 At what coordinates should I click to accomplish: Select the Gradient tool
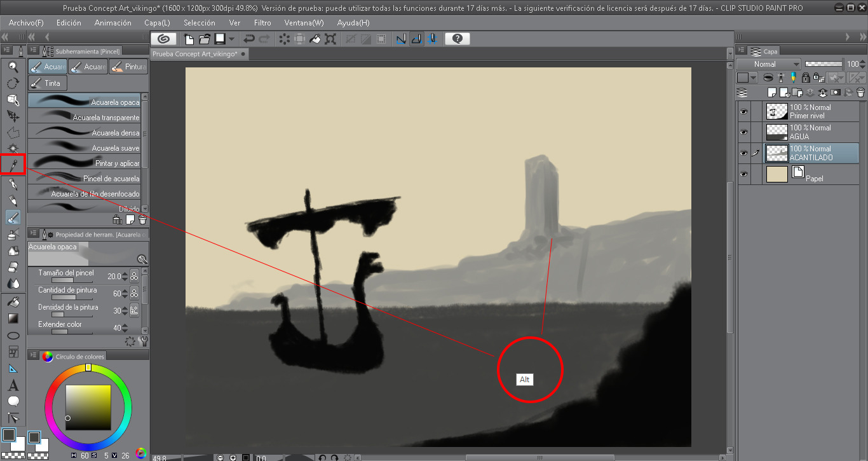13,319
